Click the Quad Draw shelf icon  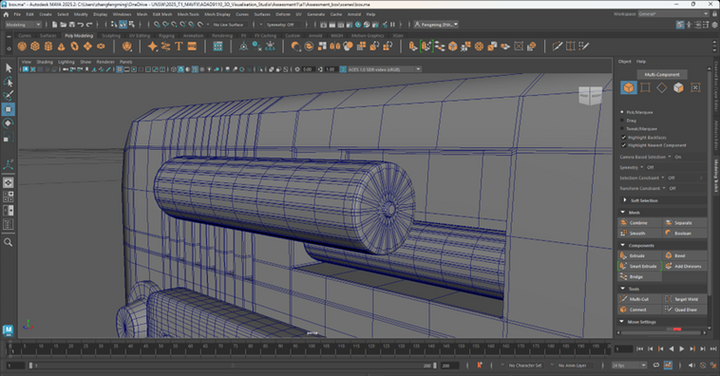(584, 46)
